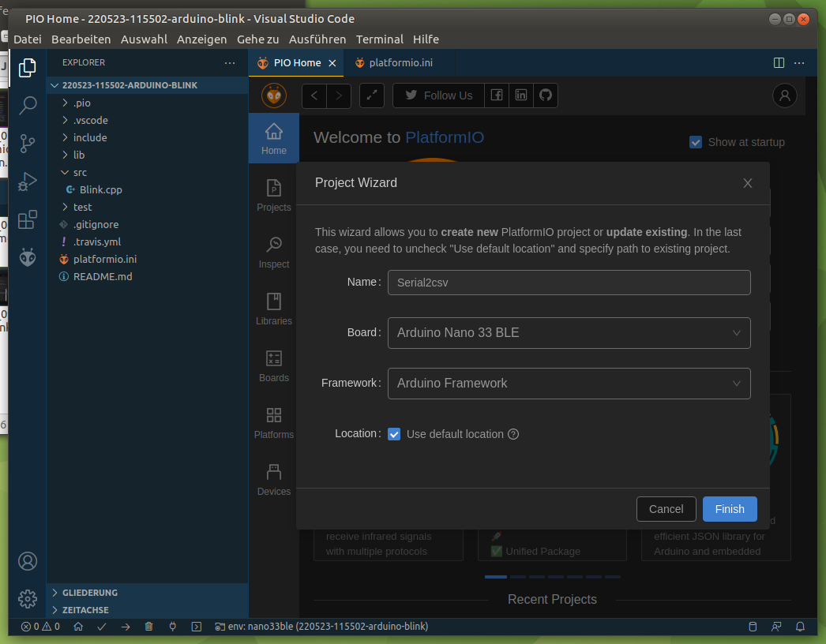The height and width of the screenshot is (644, 826).
Task: Open the Board dropdown Arduino Nano 33 BLE
Action: pos(569,333)
